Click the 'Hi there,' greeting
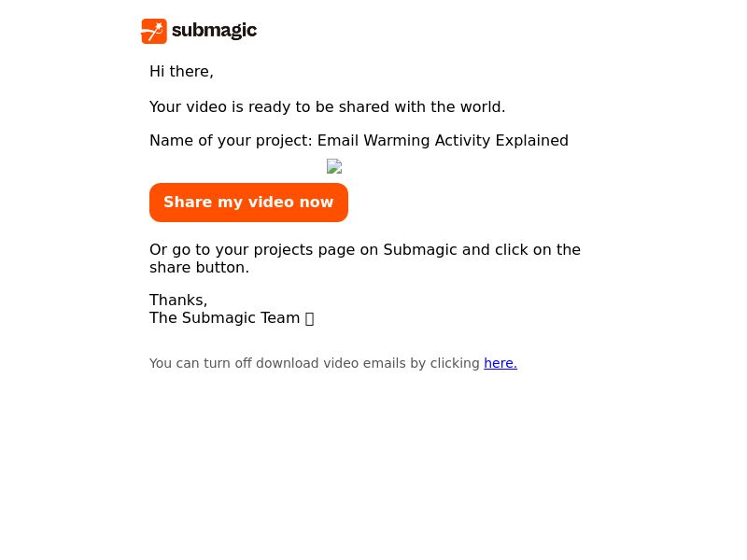 coord(181,72)
